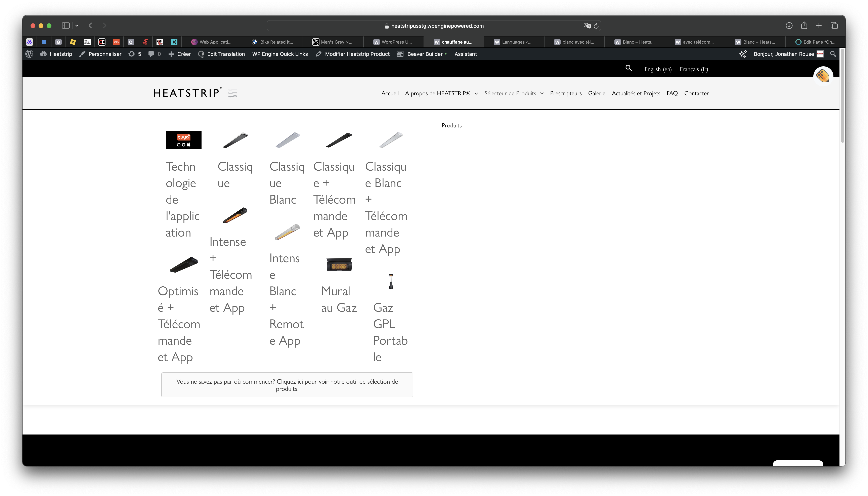
Task: Switch to Bike Related It... tab
Action: 272,42
